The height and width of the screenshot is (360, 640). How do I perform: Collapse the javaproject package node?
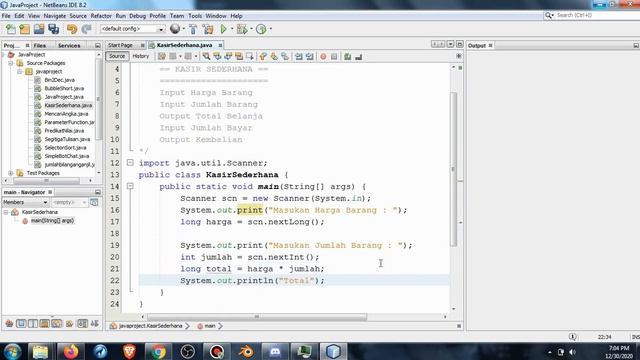(20, 71)
